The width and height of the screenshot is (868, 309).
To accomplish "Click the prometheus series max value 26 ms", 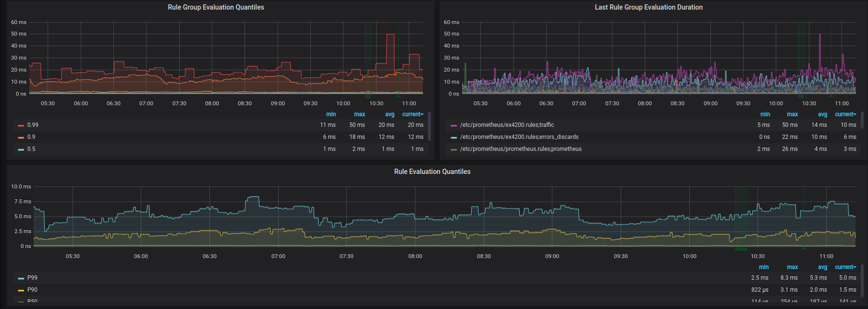I will [790, 149].
